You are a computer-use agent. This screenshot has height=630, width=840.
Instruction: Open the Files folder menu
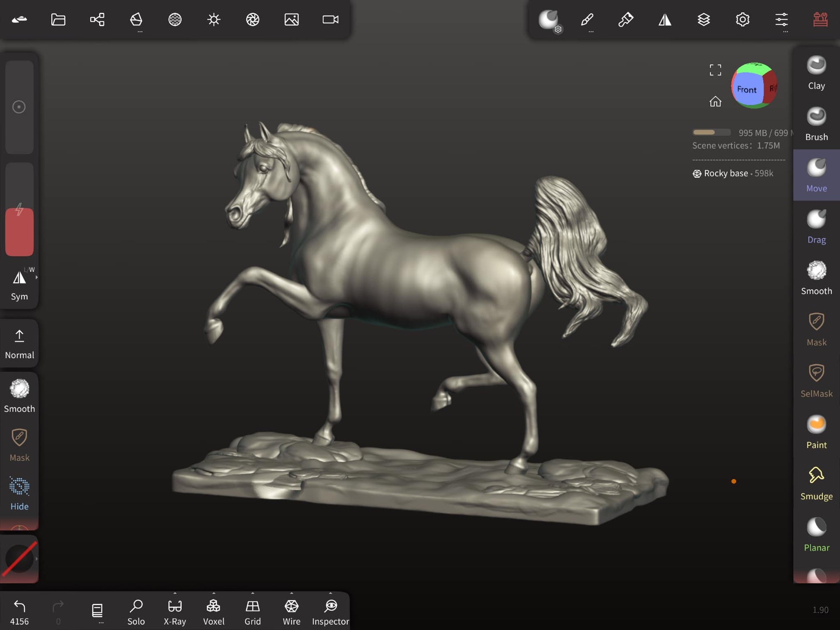point(58,19)
